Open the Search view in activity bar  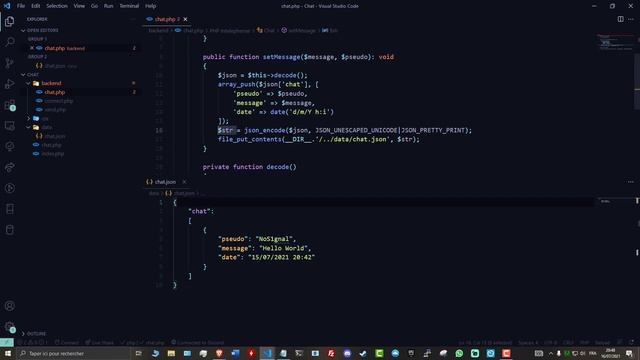(9, 42)
